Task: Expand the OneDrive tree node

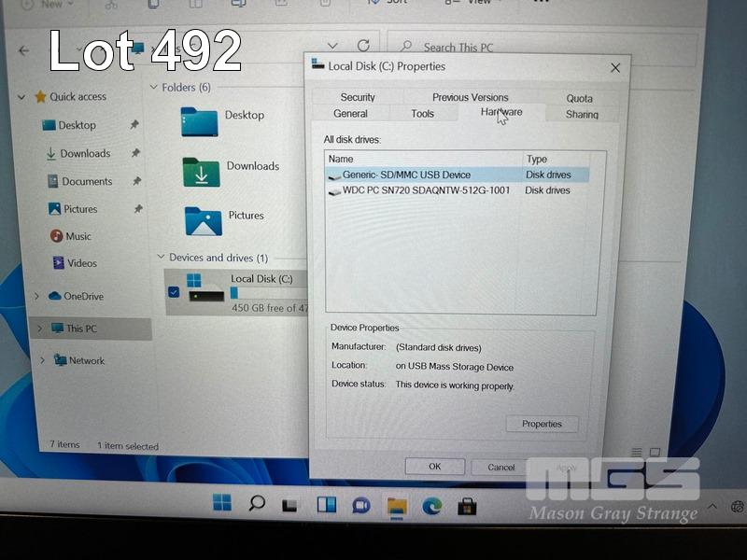Action: pyautogui.click(x=37, y=297)
